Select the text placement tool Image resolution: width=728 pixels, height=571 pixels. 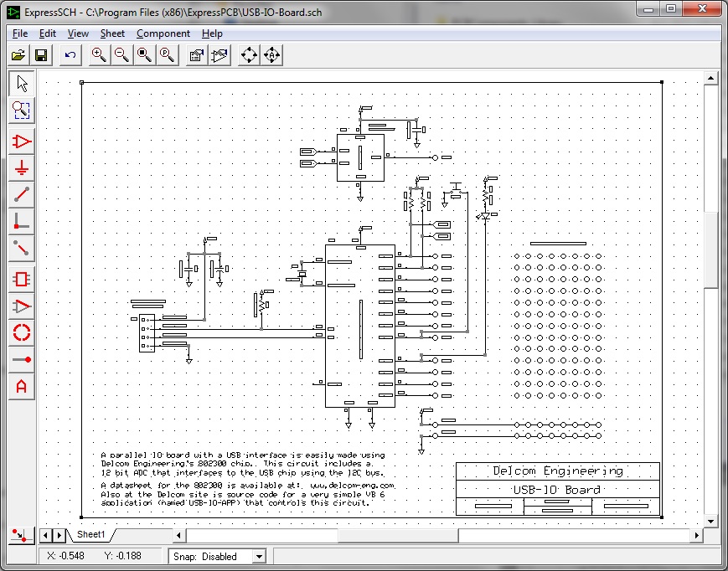[x=21, y=388]
